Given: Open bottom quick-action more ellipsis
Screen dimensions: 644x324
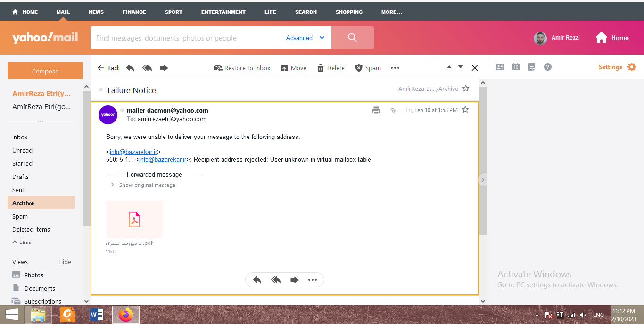Looking at the screenshot, I should click(313, 280).
